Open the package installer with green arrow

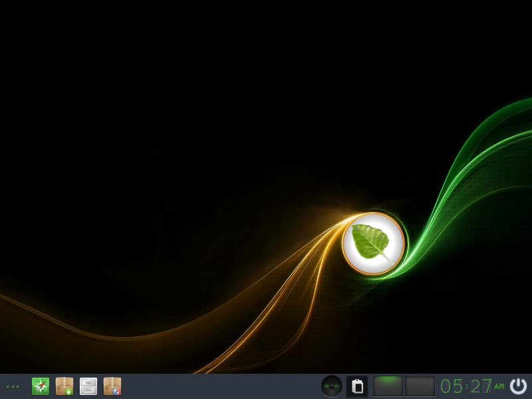click(x=65, y=386)
